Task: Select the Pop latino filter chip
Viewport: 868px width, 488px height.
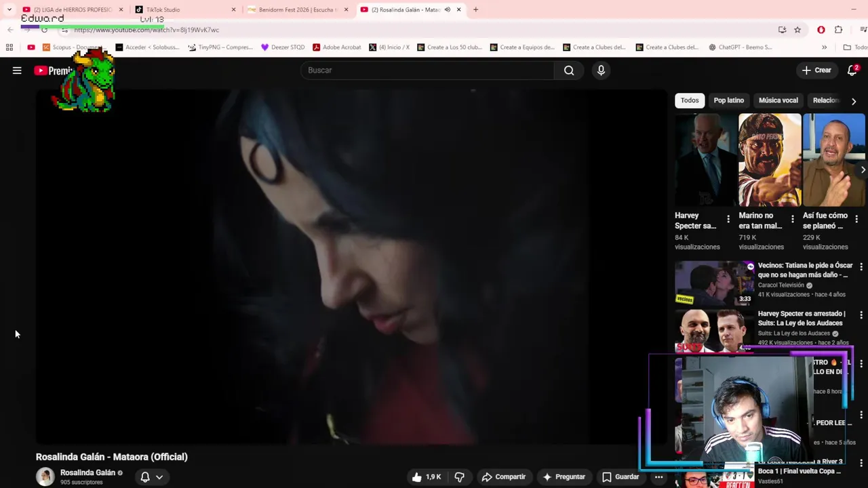Action: [x=728, y=100]
